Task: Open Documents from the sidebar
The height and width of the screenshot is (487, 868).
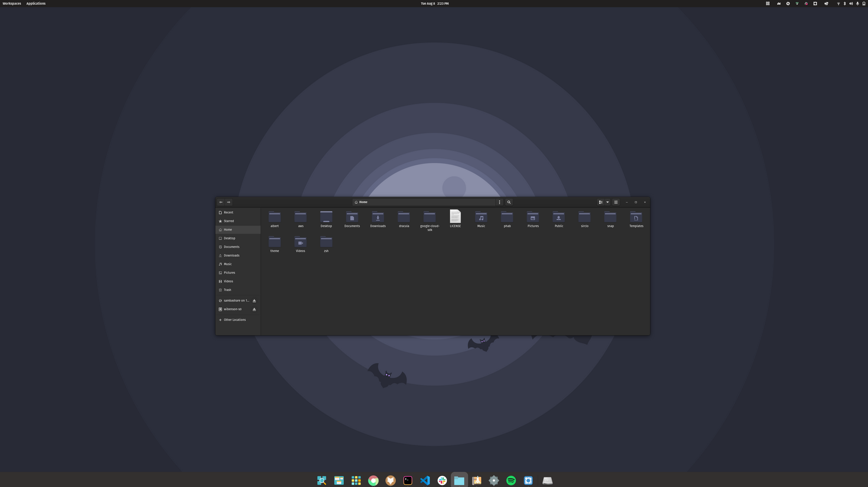Action: pos(238,247)
